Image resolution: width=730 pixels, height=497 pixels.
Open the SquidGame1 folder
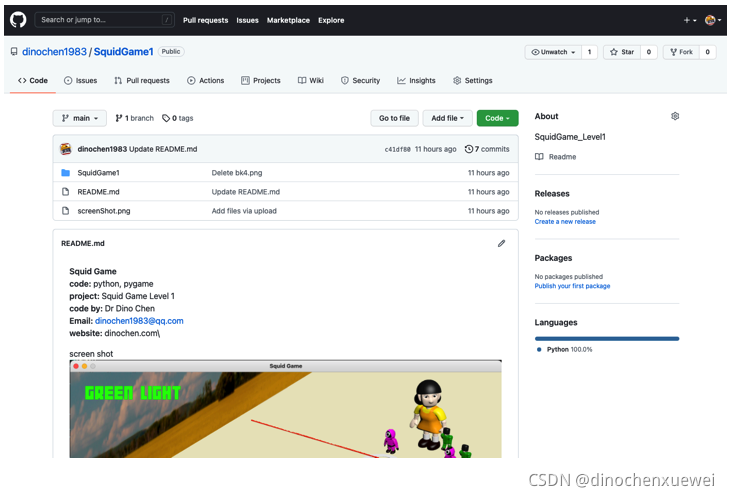click(98, 173)
